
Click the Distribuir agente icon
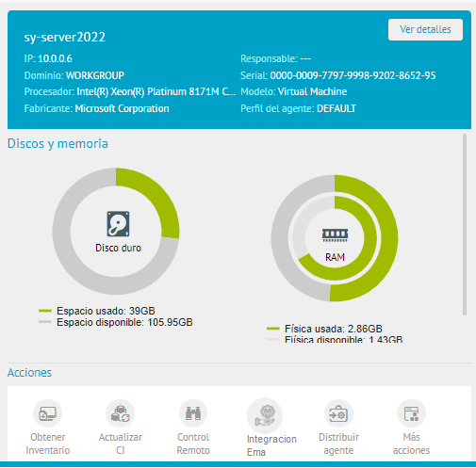point(338,413)
